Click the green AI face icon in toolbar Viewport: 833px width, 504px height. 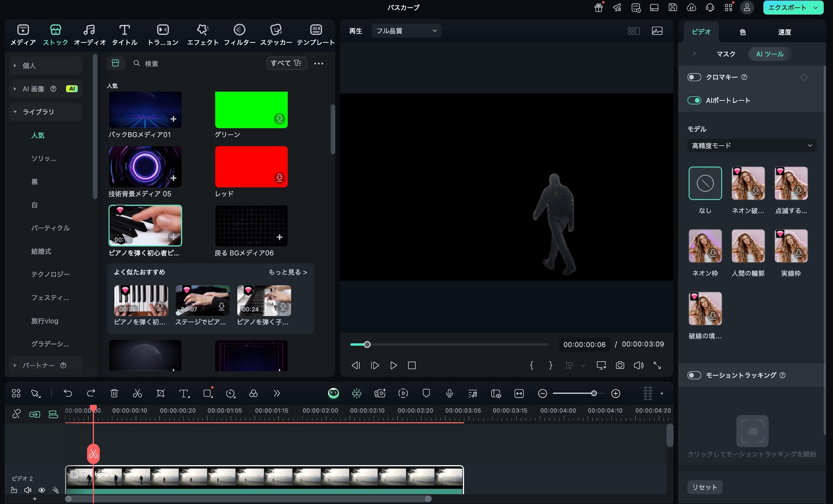(333, 393)
